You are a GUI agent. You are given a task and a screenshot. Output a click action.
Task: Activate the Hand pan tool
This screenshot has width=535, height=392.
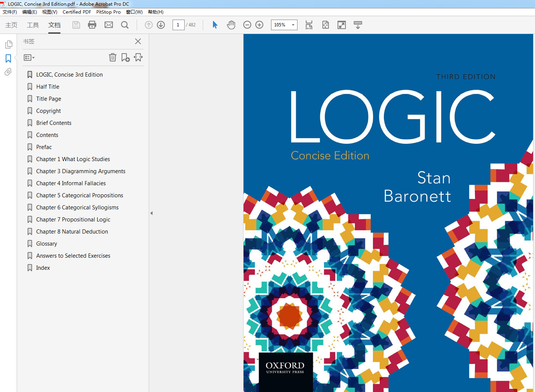coord(231,25)
